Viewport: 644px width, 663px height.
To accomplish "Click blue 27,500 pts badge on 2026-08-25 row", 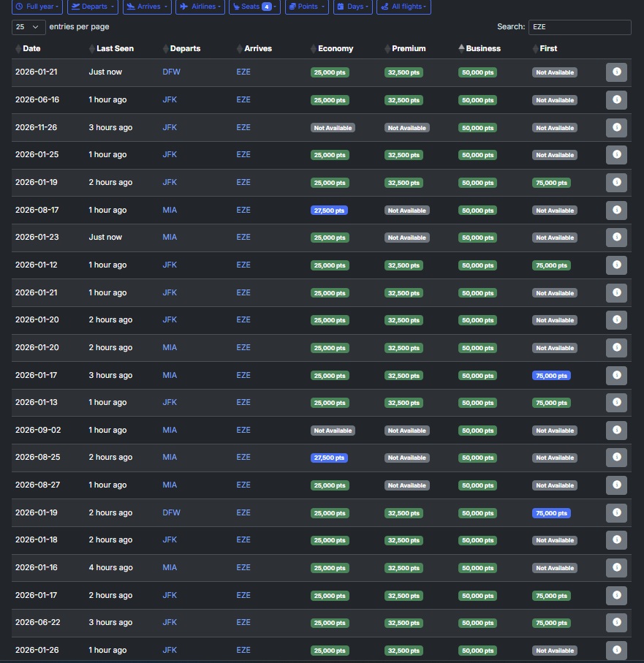I will point(329,458).
